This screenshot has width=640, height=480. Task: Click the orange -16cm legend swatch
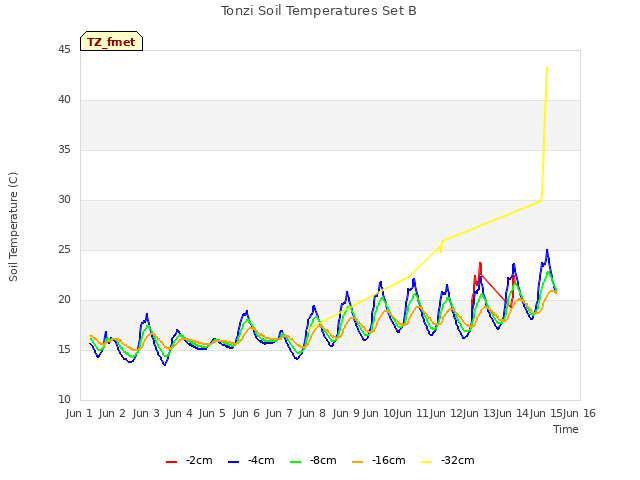pos(358,462)
